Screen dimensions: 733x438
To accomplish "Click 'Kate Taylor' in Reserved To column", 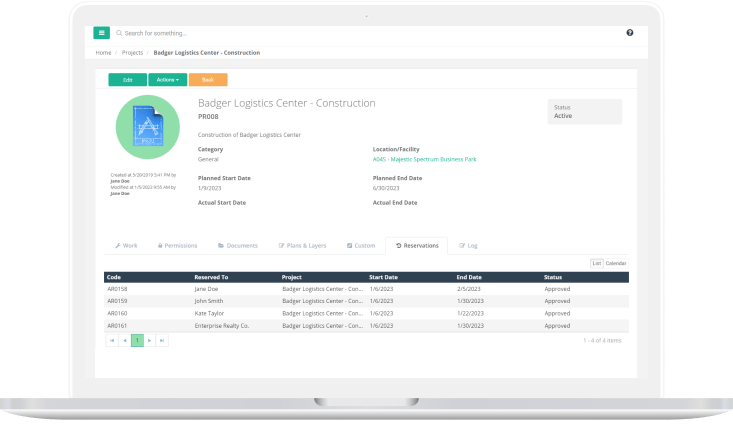I will coord(209,314).
